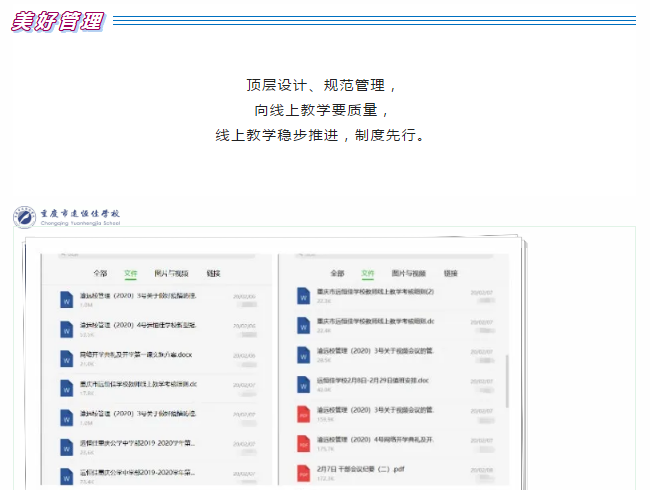Switch to 全部 tab in right panel

337,273
